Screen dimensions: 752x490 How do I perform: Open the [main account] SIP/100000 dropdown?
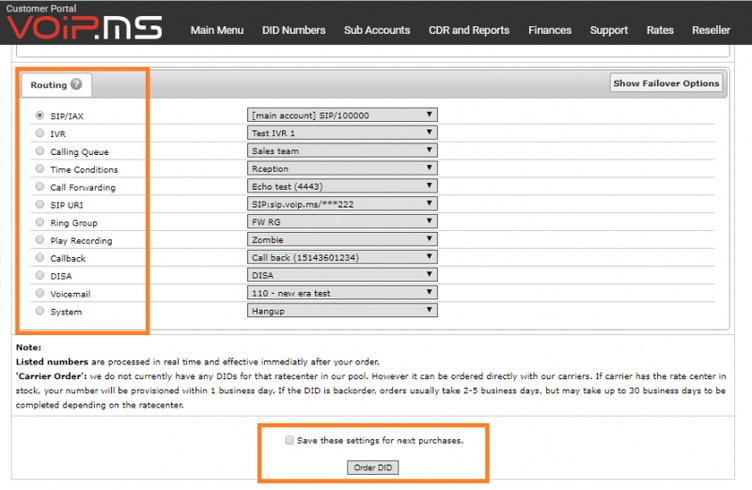click(342, 115)
